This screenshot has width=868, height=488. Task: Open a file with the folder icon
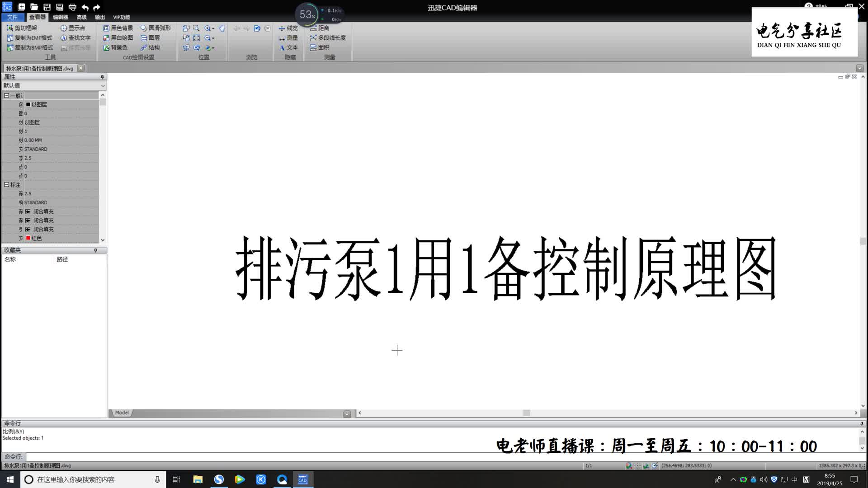[x=34, y=7]
